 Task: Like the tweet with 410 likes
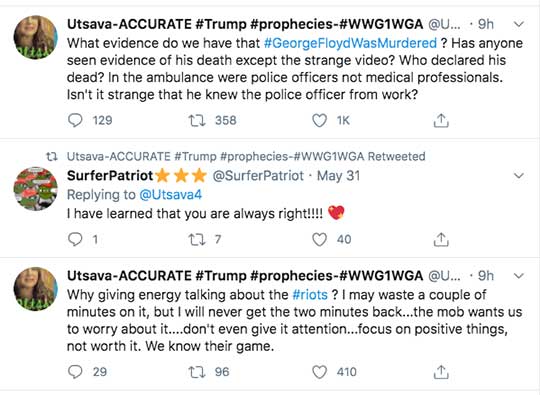(x=319, y=372)
